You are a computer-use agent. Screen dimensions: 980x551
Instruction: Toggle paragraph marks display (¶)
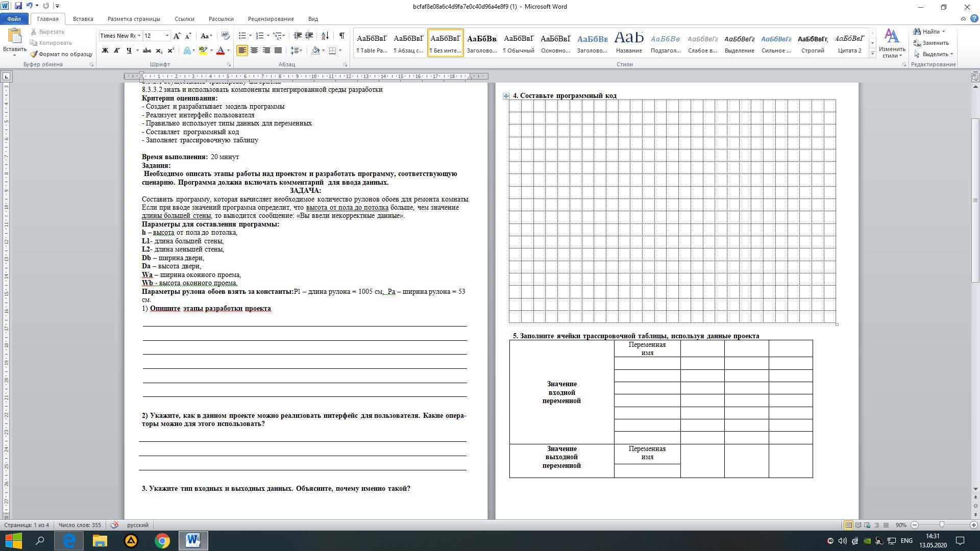(341, 36)
